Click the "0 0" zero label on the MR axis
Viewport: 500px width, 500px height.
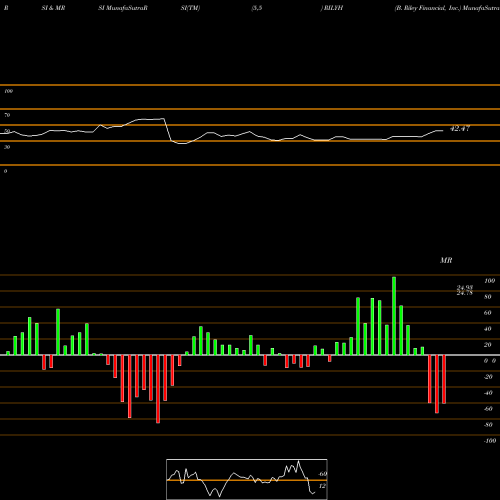tap(490, 361)
